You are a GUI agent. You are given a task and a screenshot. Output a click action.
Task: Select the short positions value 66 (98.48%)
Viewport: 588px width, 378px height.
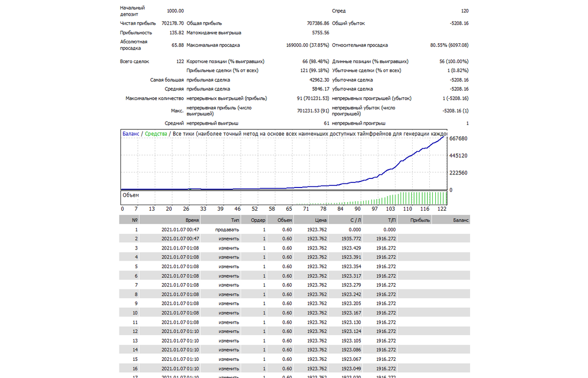[x=316, y=61]
